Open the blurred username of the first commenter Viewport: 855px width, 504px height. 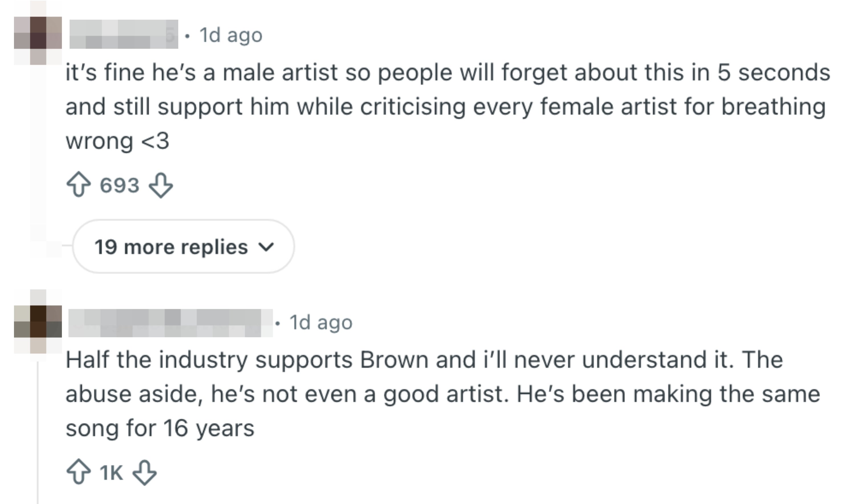pyautogui.click(x=123, y=34)
